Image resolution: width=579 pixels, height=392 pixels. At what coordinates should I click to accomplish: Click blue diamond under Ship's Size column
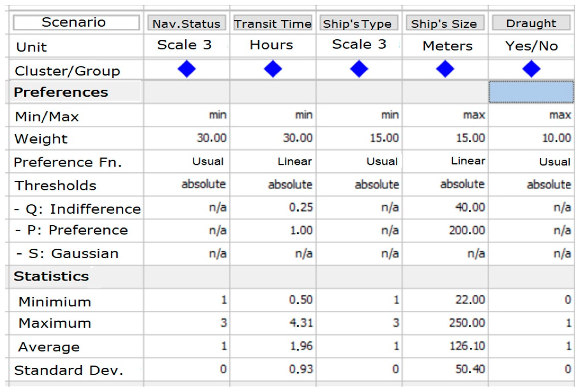445,69
